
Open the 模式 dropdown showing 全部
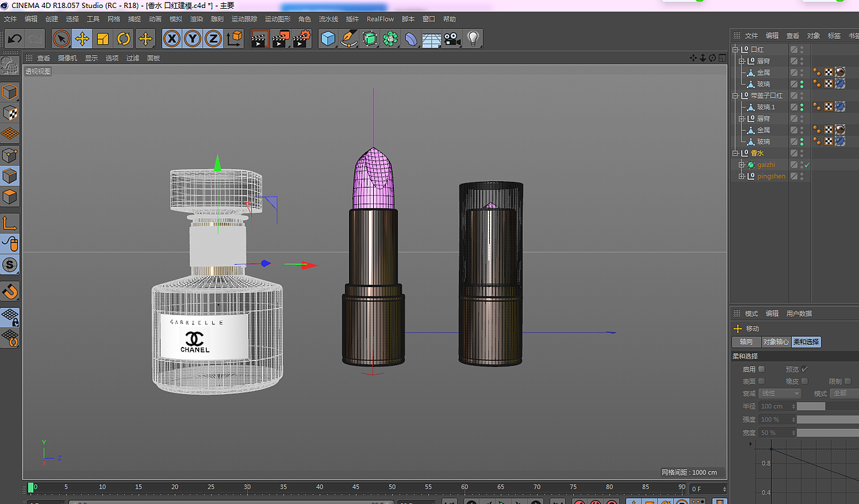point(845,393)
